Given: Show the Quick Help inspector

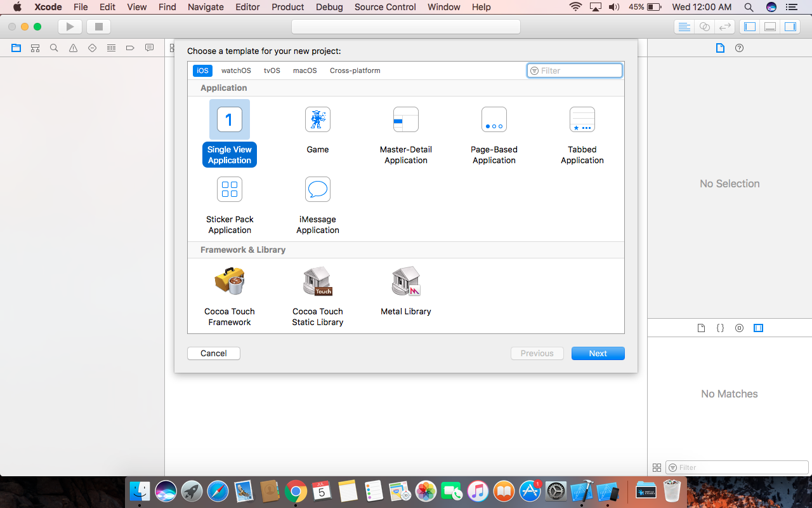Looking at the screenshot, I should (739, 48).
